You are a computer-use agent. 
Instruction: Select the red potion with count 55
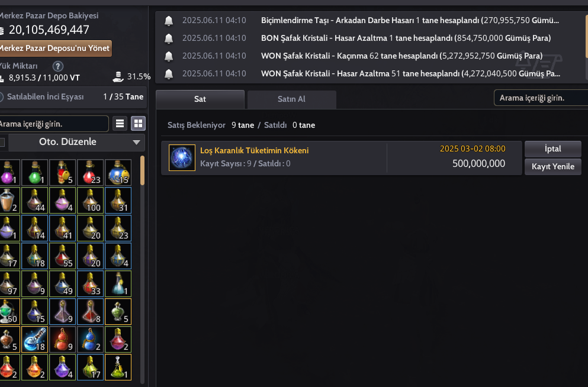(62, 256)
